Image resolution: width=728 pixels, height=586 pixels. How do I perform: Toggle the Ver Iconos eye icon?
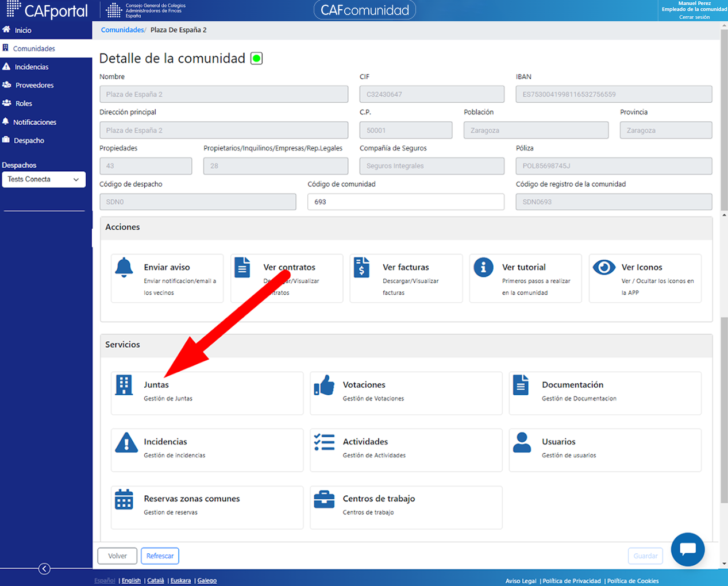pyautogui.click(x=604, y=267)
